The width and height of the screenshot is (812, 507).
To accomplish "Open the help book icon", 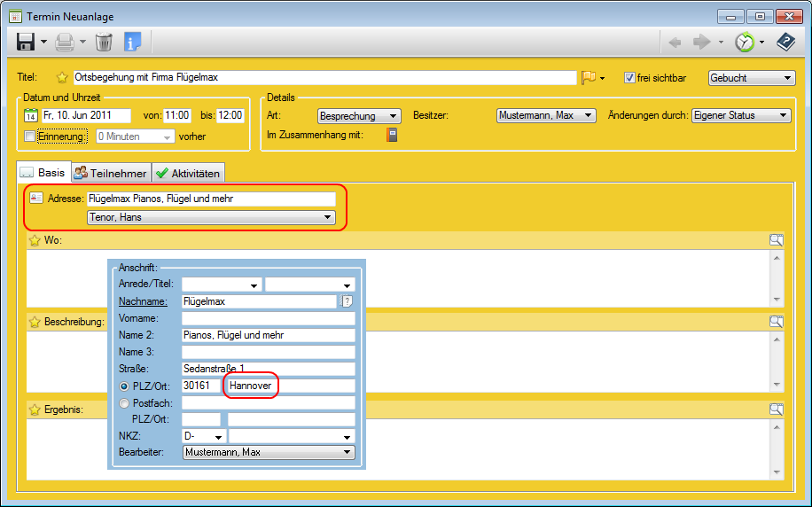I will point(785,42).
